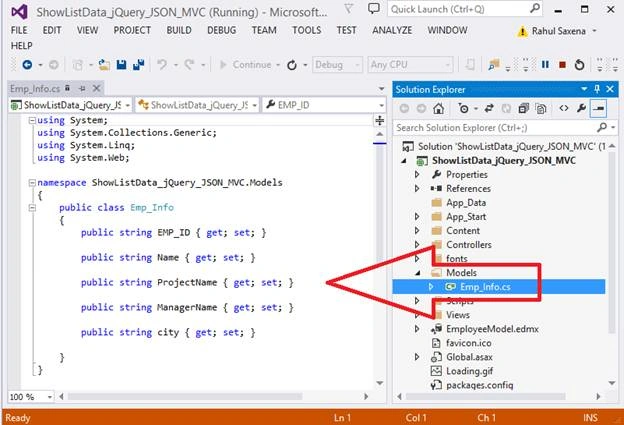Click the Quick Launch search icon
The image size is (624, 425).
(535, 8)
